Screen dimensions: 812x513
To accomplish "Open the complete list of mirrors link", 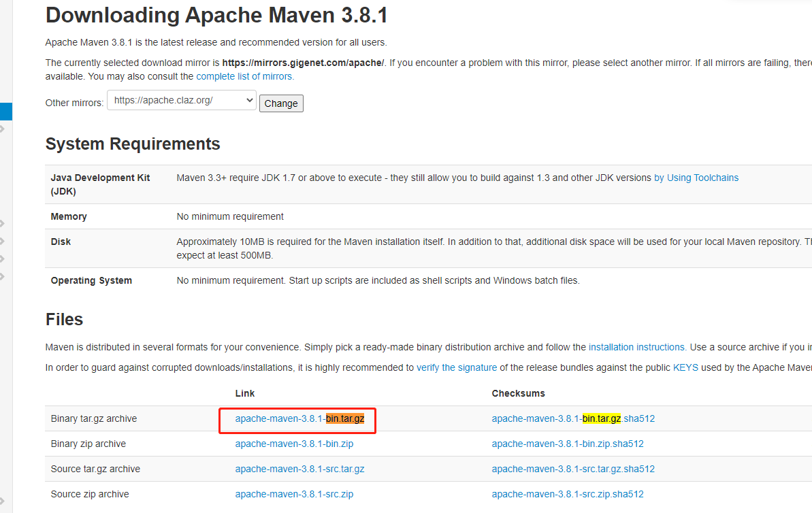I will pyautogui.click(x=245, y=77).
